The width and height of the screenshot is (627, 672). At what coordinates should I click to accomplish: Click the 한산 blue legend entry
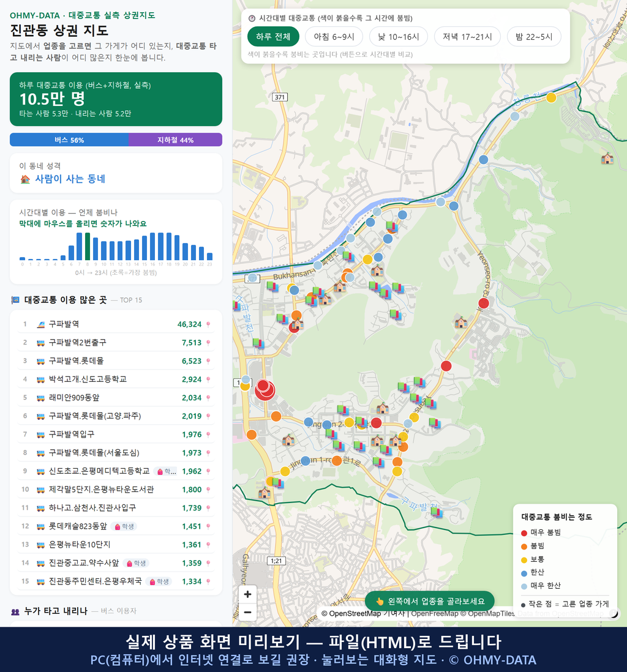(533, 573)
